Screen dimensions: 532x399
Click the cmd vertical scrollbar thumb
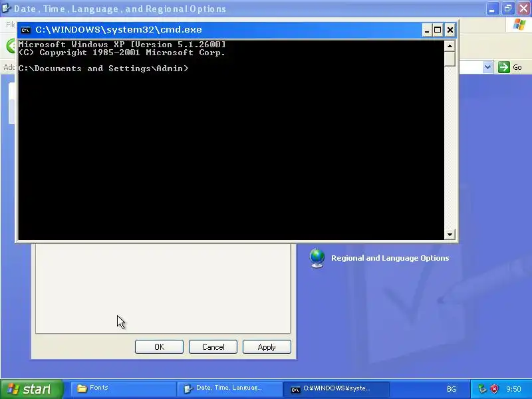click(x=450, y=59)
